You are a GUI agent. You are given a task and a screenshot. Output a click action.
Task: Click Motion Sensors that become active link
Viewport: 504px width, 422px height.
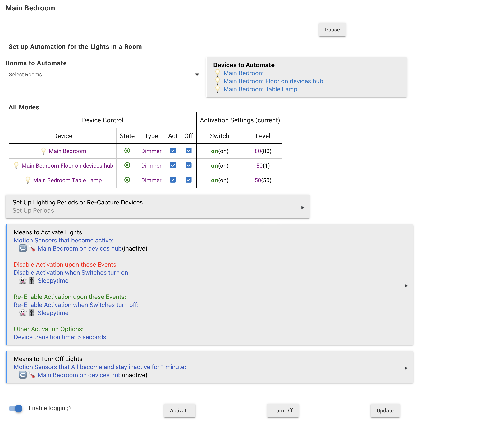click(64, 240)
